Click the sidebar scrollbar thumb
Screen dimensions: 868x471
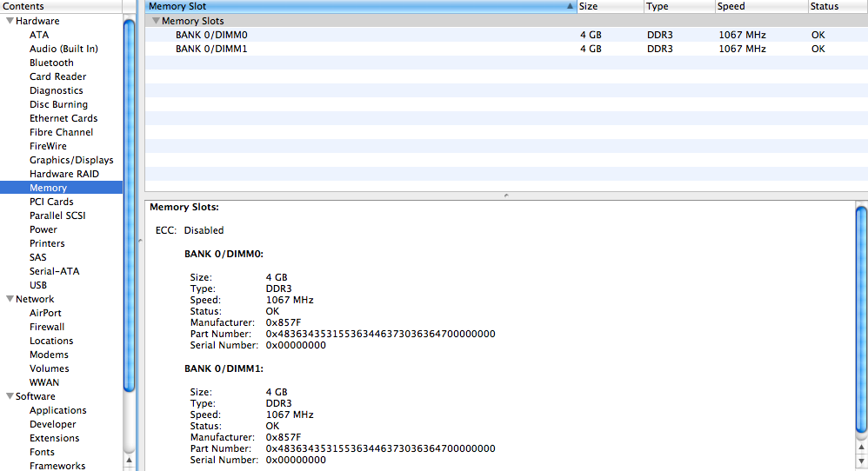point(129,206)
